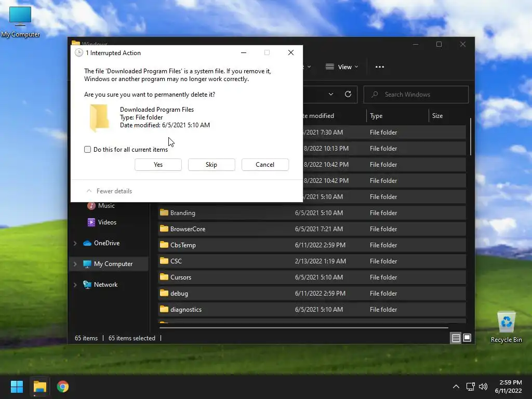Click the debug folder icon
532x399 pixels.
164,293
